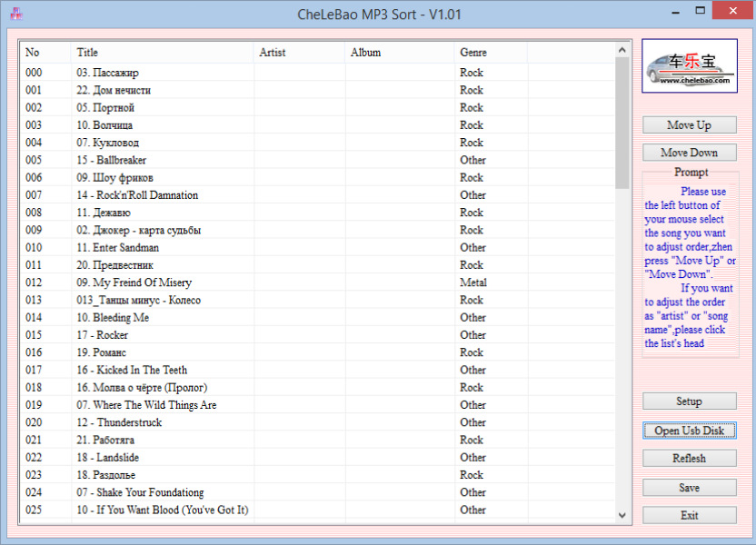This screenshot has height=545, width=756.
Task: Click the CheLeBao app icon in title bar
Action: [x=16, y=14]
